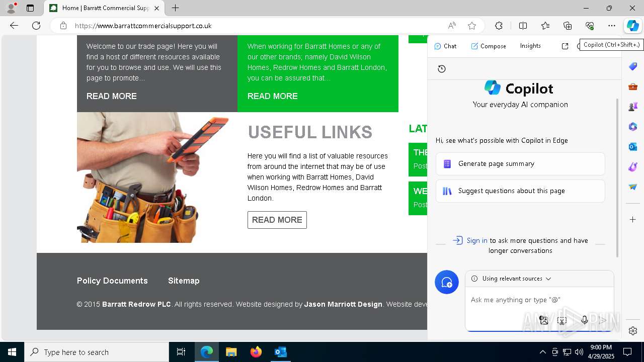Open Task View on the taskbar
The height and width of the screenshot is (362, 644).
pos(181,352)
